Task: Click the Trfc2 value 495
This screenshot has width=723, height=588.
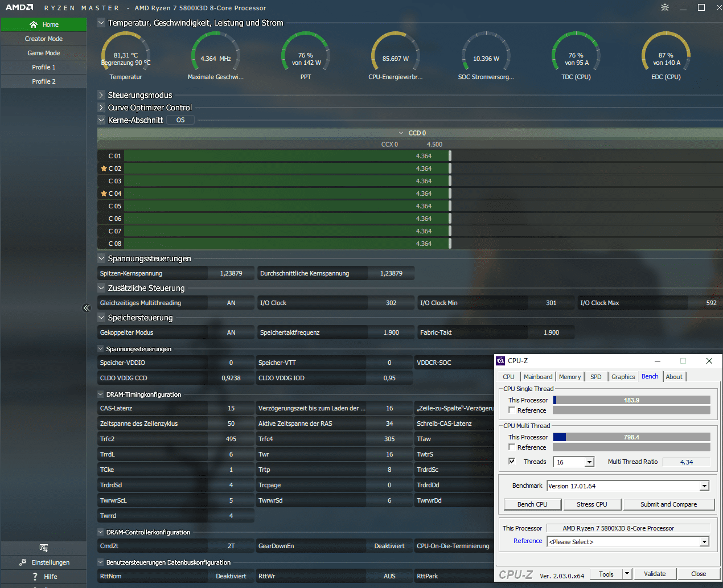Action: point(231,439)
